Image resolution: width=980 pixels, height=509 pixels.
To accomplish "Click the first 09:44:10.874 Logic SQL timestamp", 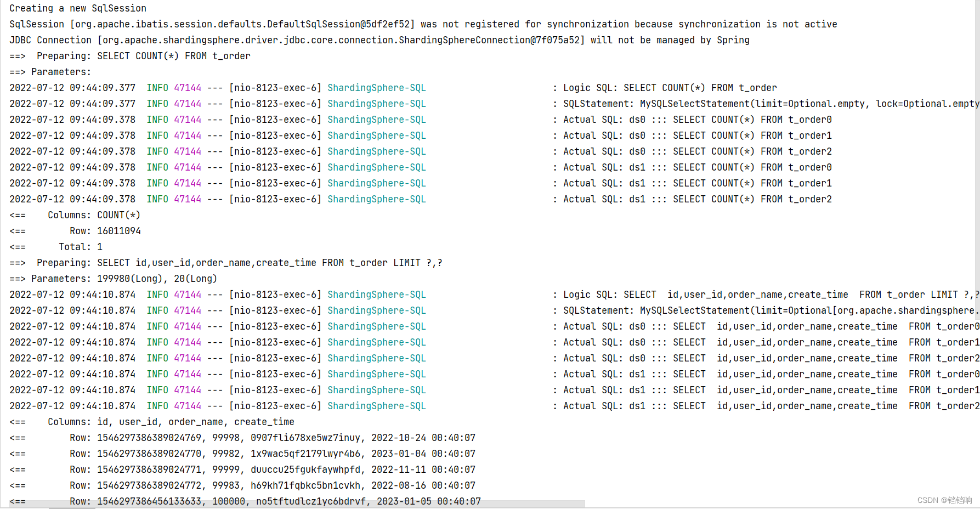I will (72, 295).
